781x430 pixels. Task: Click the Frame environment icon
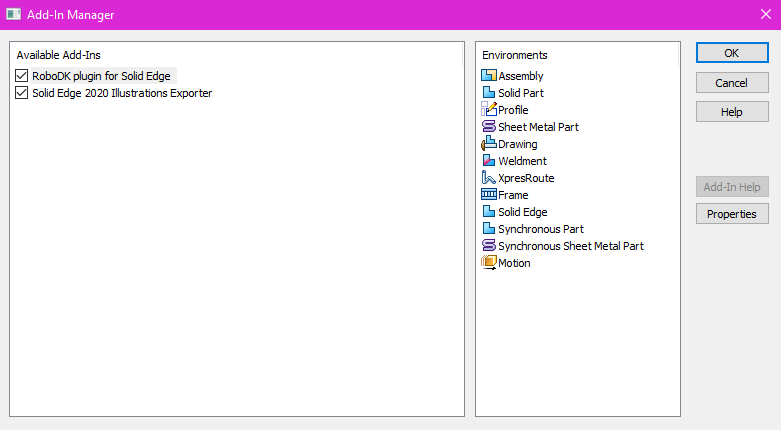point(489,195)
